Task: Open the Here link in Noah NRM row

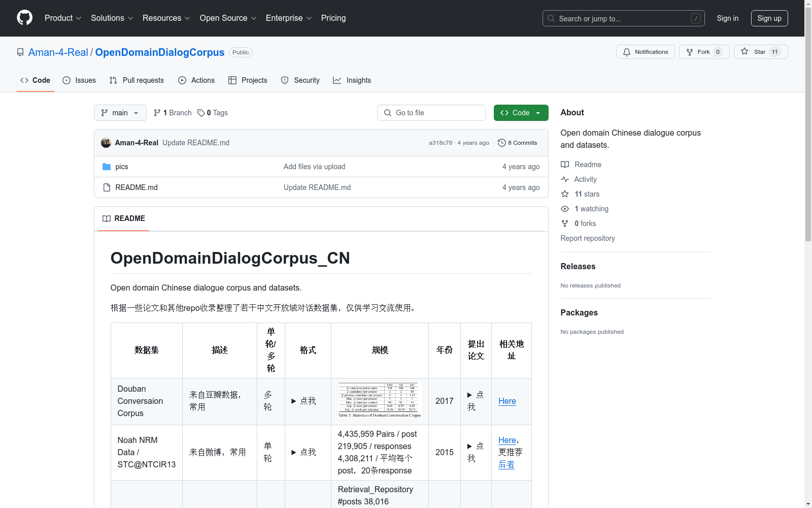Action: pos(507,440)
